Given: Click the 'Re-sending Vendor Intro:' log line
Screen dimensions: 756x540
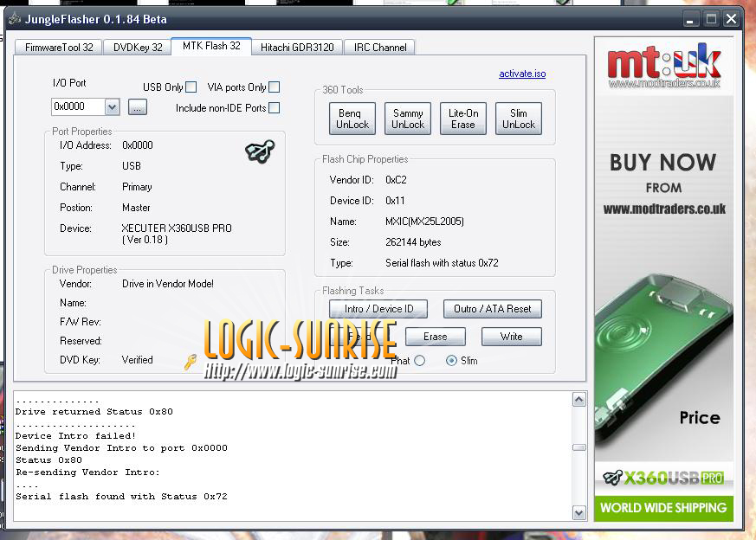Looking at the screenshot, I should (x=87, y=472).
